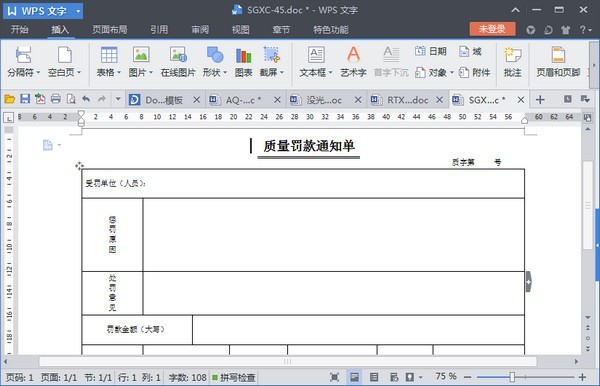Add new document tab with plus button
The height and width of the screenshot is (386, 600).
(x=540, y=100)
